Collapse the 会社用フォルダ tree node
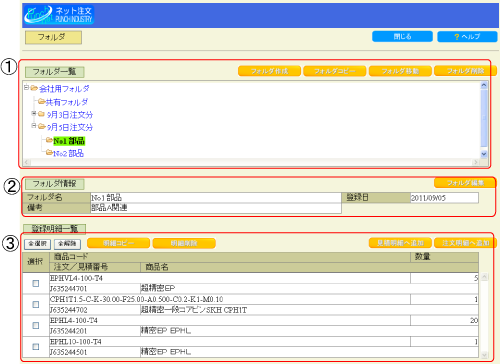Screen dimensions: 500x364 coord(26,88)
